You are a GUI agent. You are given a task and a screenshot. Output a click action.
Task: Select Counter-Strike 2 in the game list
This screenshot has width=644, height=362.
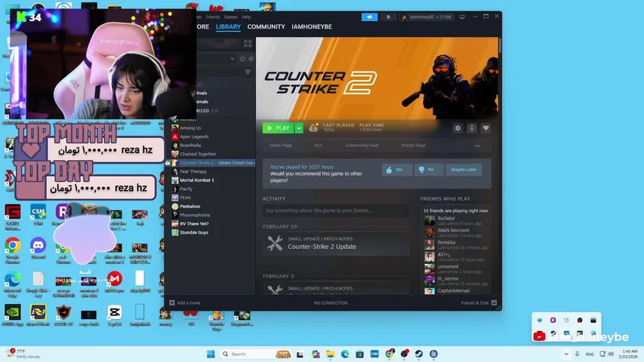210,163
